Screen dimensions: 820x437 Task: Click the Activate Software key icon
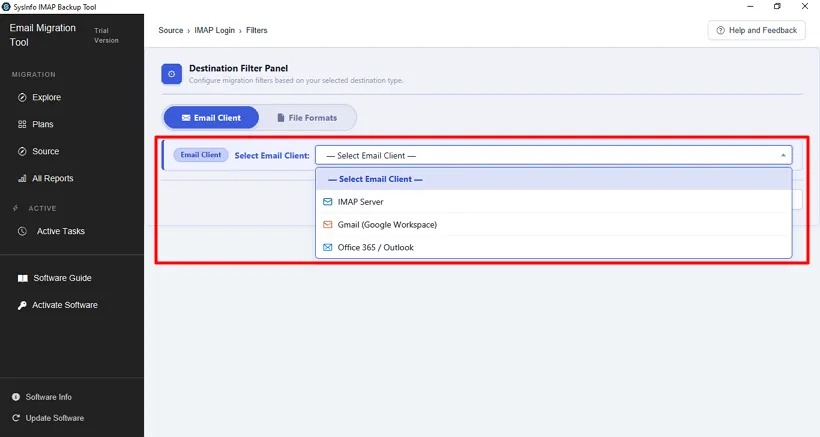pyautogui.click(x=22, y=305)
